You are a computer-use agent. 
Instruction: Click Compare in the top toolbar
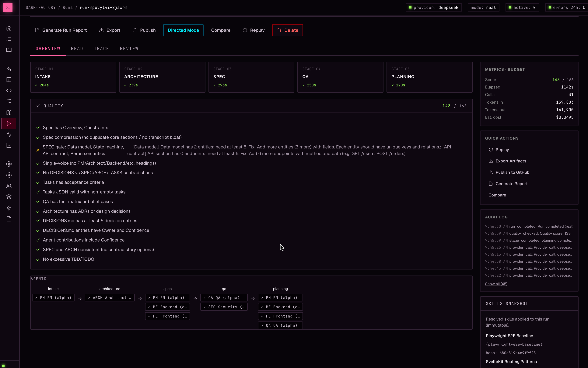[x=221, y=30]
